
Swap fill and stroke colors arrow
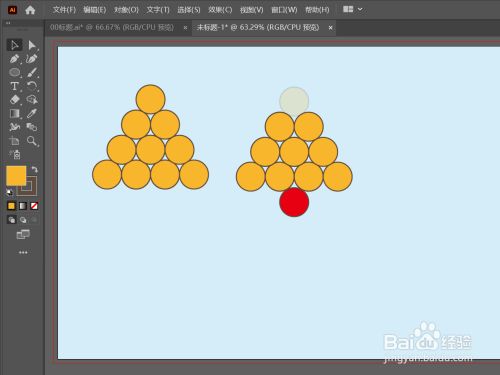pos(34,169)
